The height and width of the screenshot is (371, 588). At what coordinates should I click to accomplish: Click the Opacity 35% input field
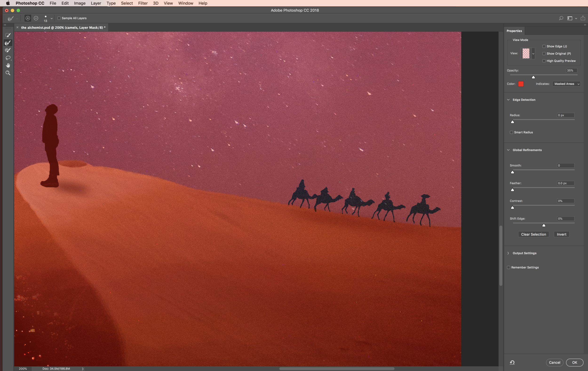[x=571, y=70]
